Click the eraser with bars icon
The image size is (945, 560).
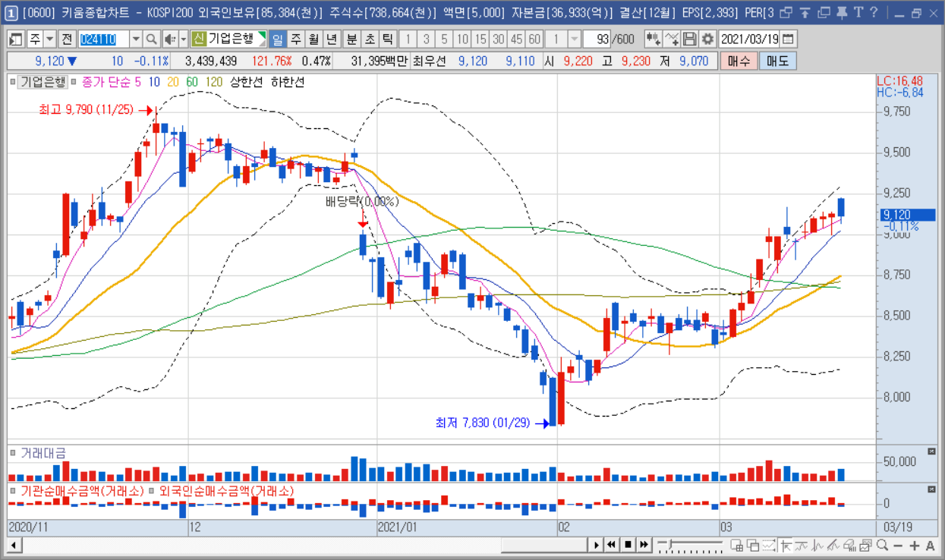coord(849,546)
